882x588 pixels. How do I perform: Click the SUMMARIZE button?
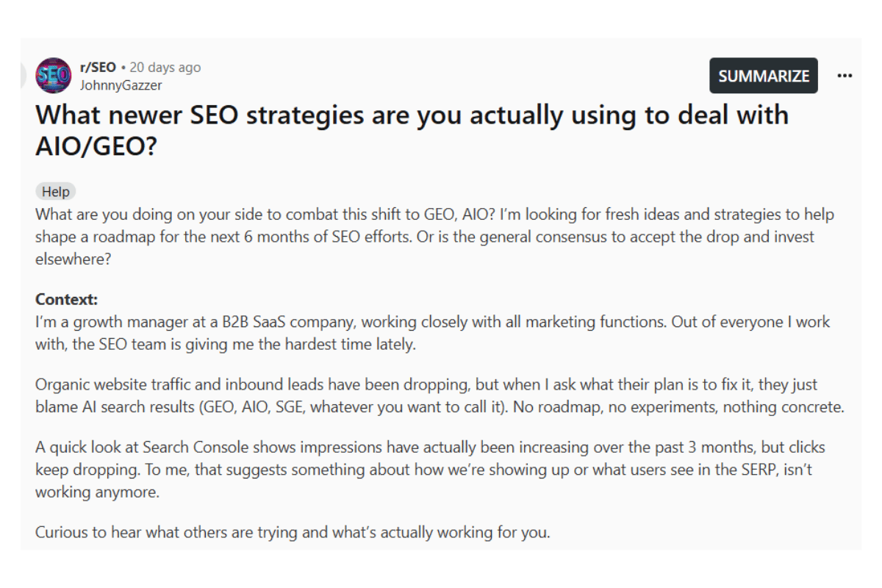click(764, 76)
